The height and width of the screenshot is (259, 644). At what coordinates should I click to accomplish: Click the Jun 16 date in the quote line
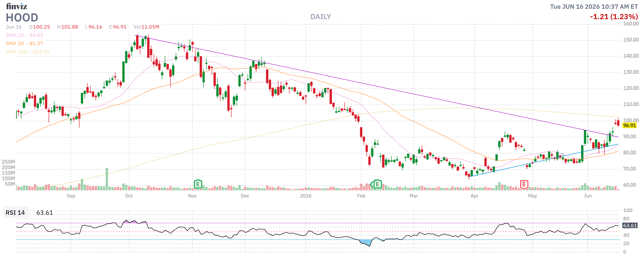(x=14, y=27)
